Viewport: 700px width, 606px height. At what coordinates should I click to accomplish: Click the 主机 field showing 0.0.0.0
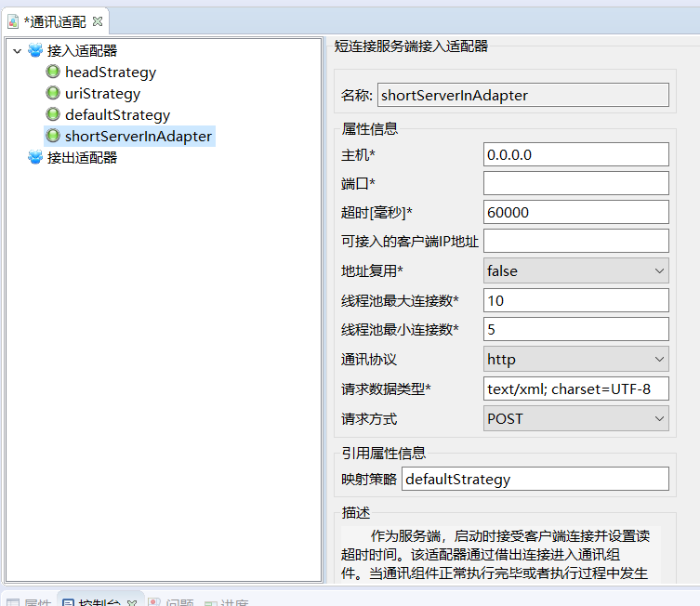pos(575,154)
